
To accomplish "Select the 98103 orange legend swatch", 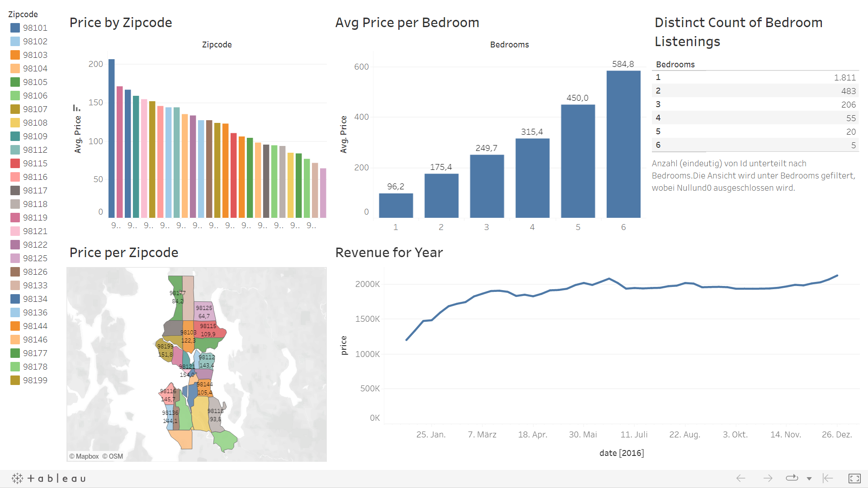I will point(15,55).
